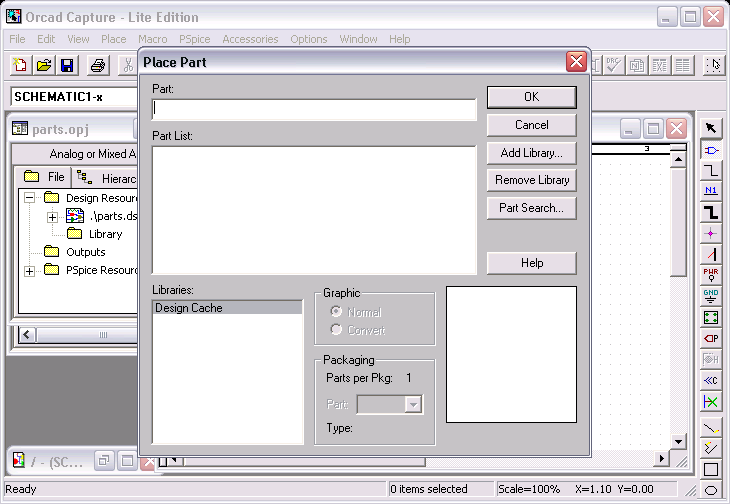The image size is (730, 504).
Task: Click the Print toolbar icon
Action: click(98, 65)
